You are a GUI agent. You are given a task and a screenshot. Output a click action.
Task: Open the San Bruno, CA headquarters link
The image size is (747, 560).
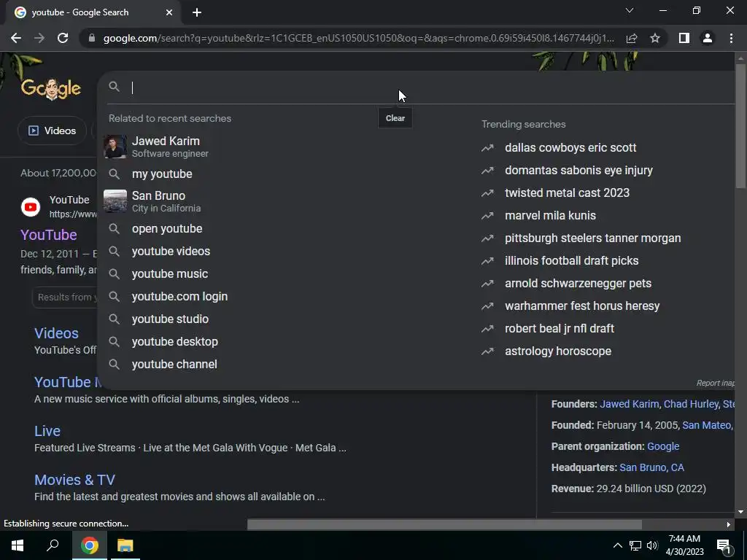pos(651,467)
